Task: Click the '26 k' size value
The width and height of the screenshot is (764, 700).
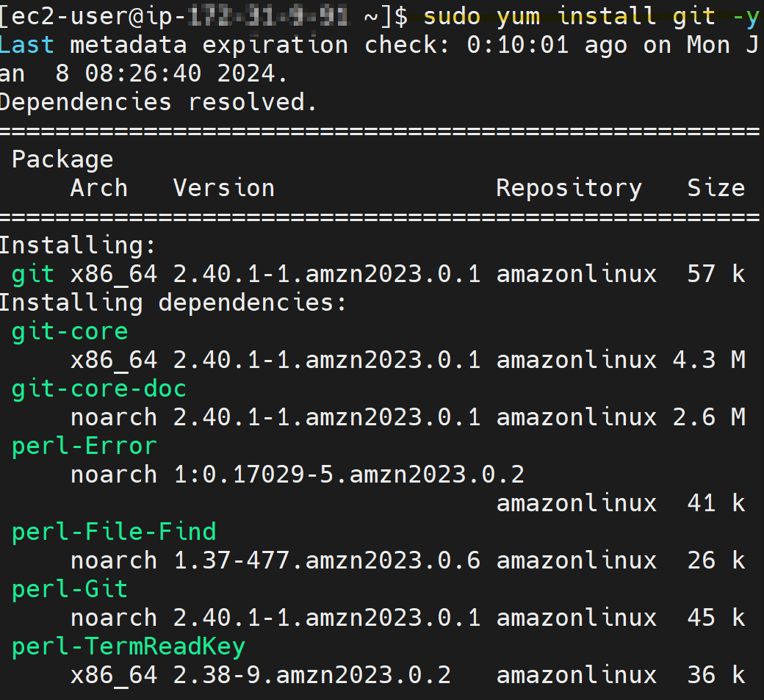Action: [x=716, y=560]
